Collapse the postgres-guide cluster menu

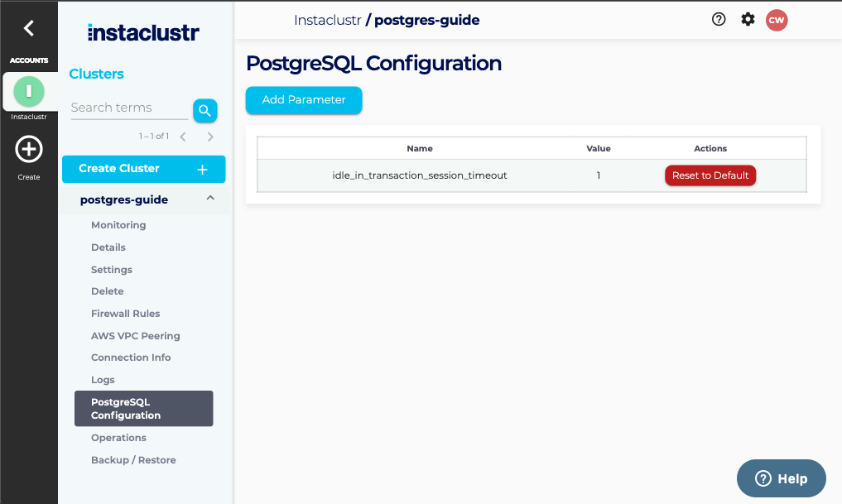point(210,199)
